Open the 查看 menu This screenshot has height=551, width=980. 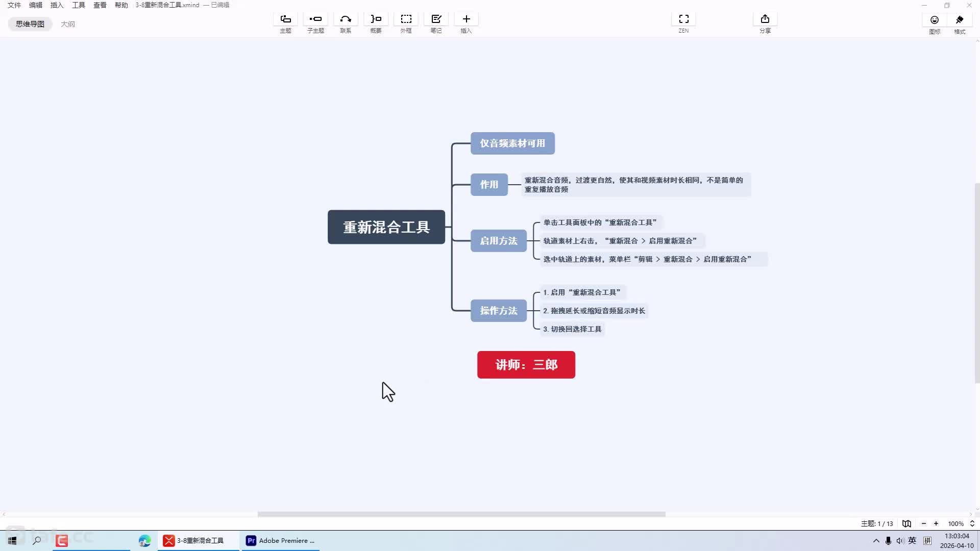[x=100, y=5]
